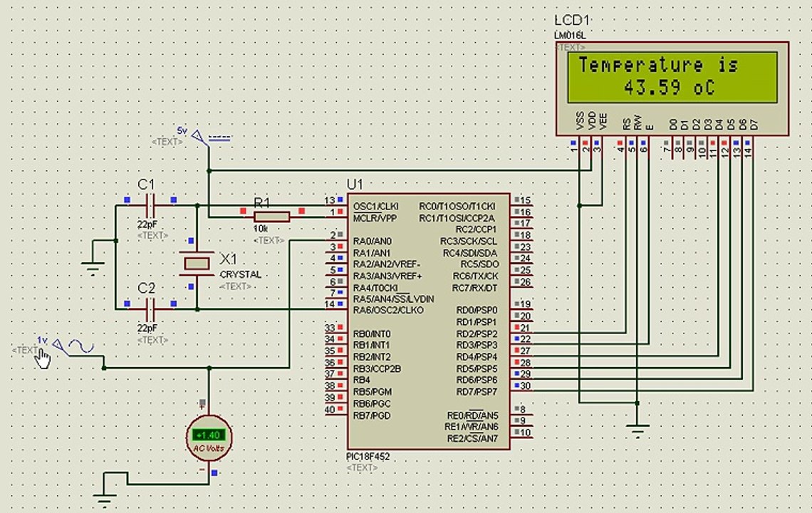Click pin number 13 of U1

pyautogui.click(x=329, y=200)
